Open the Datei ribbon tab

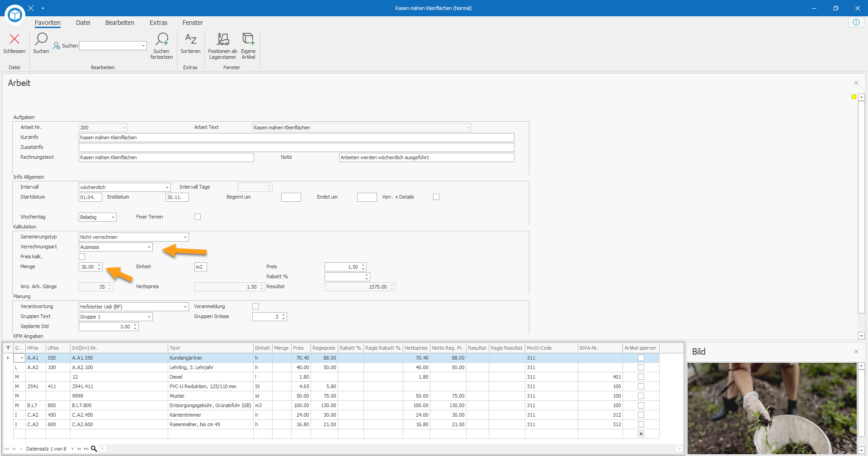click(x=83, y=23)
